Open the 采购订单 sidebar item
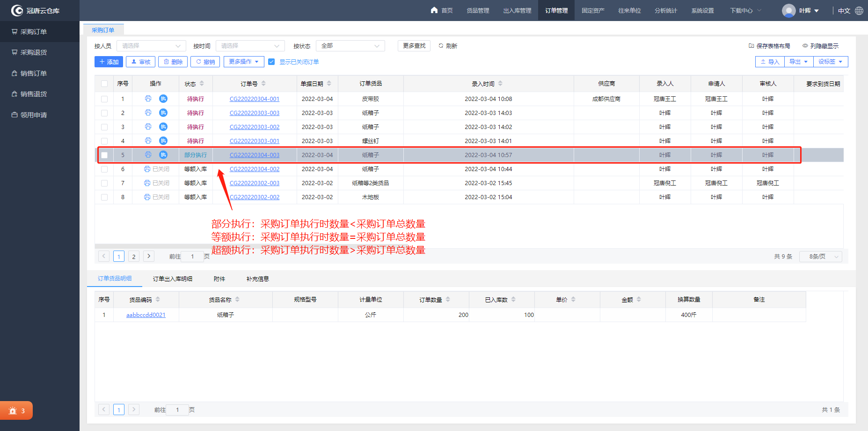 (x=40, y=32)
